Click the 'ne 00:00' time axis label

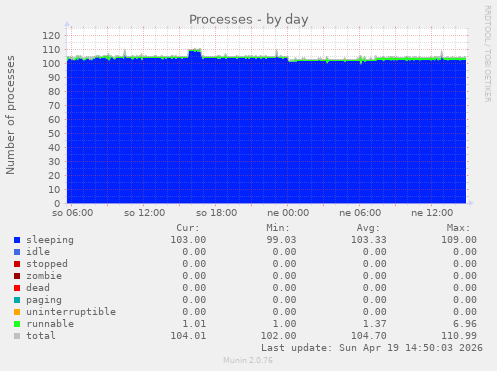coord(288,213)
